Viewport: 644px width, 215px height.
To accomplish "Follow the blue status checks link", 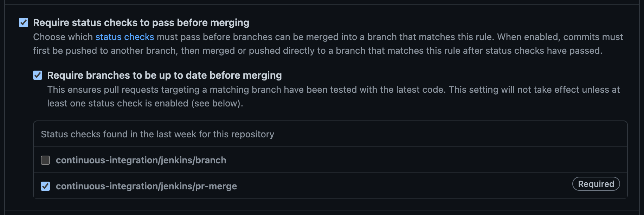I will (x=124, y=37).
